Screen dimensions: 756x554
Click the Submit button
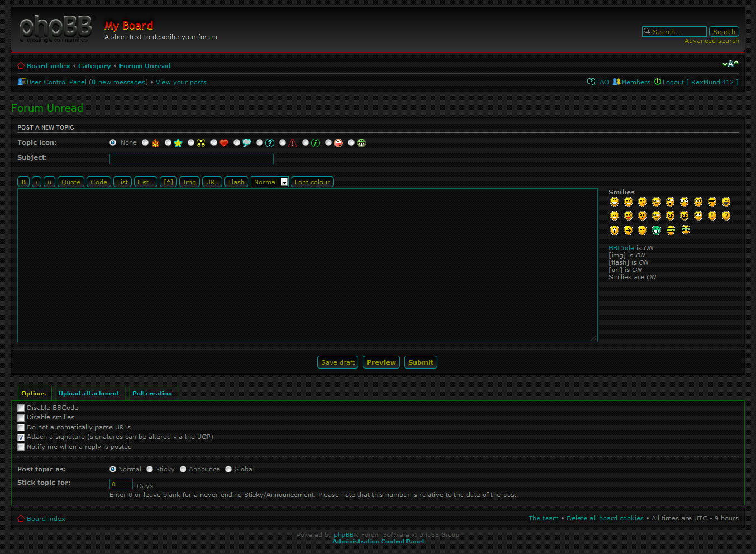click(x=420, y=362)
